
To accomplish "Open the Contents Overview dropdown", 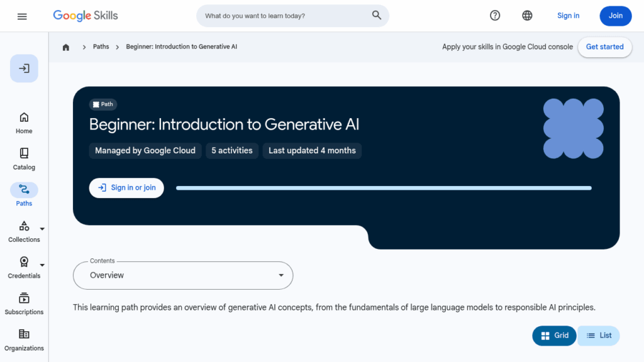I will tap(183, 275).
